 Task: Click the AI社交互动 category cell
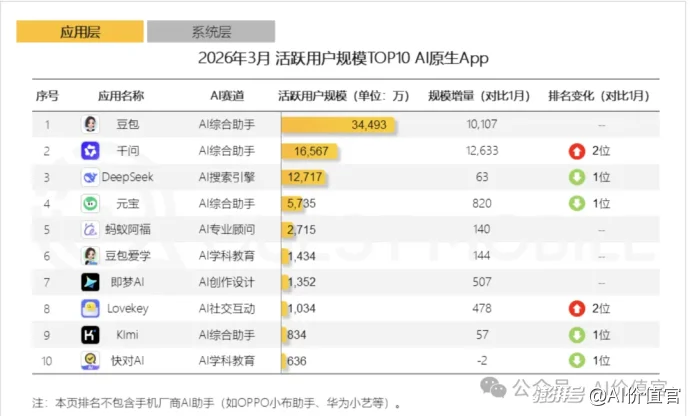point(227,309)
